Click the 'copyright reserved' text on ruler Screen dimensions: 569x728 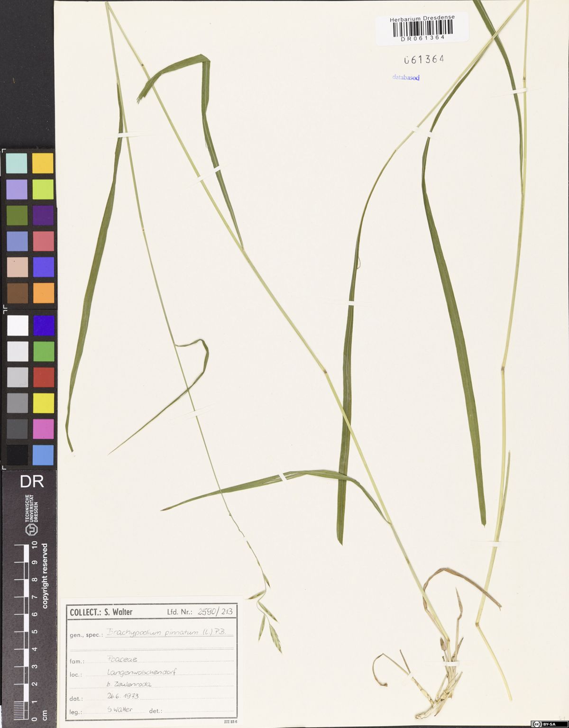click(x=45, y=576)
